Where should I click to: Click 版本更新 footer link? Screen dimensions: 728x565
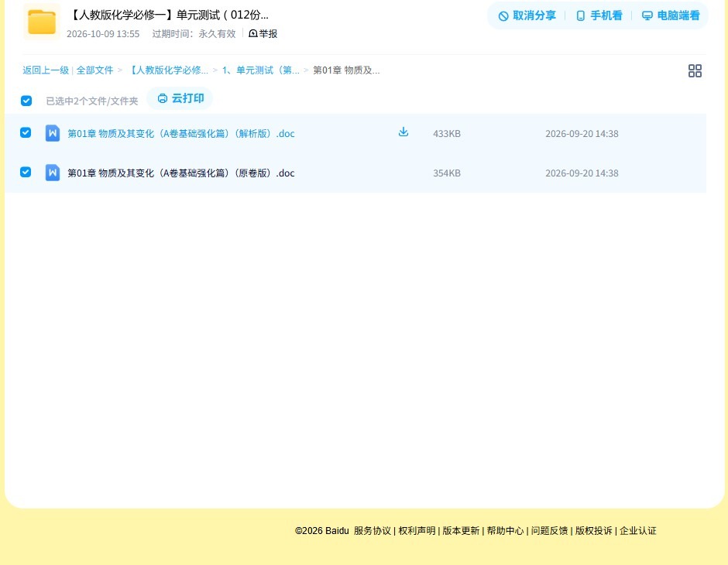[461, 531]
